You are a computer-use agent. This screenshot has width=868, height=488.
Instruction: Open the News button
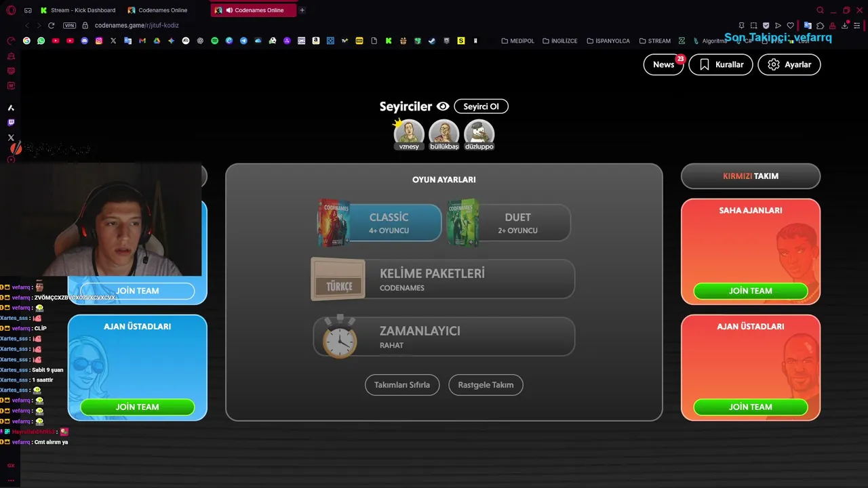click(x=663, y=64)
